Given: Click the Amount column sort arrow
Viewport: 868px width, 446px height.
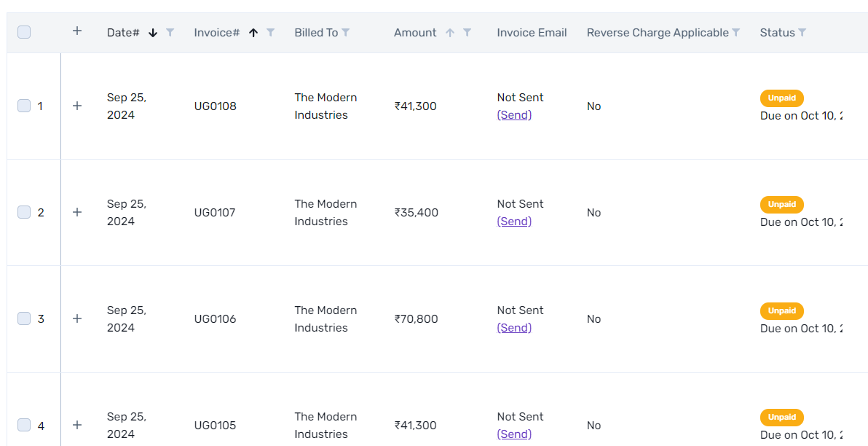Looking at the screenshot, I should [450, 33].
